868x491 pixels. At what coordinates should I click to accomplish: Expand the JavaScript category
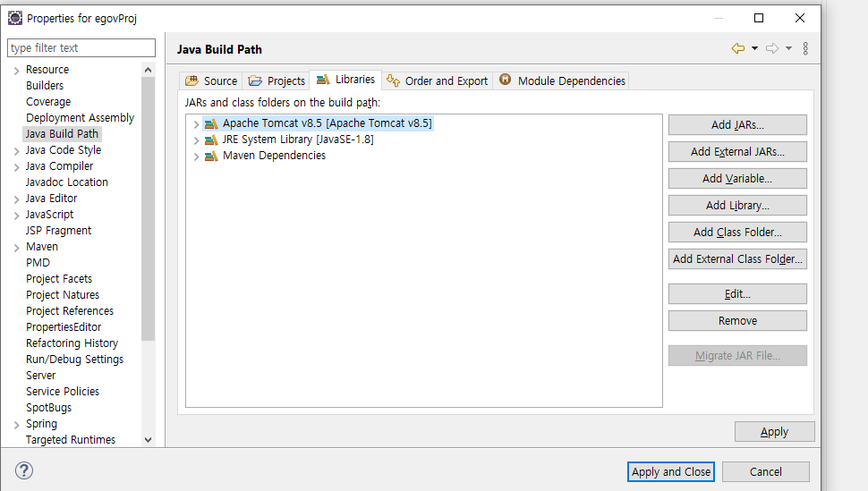coord(17,216)
